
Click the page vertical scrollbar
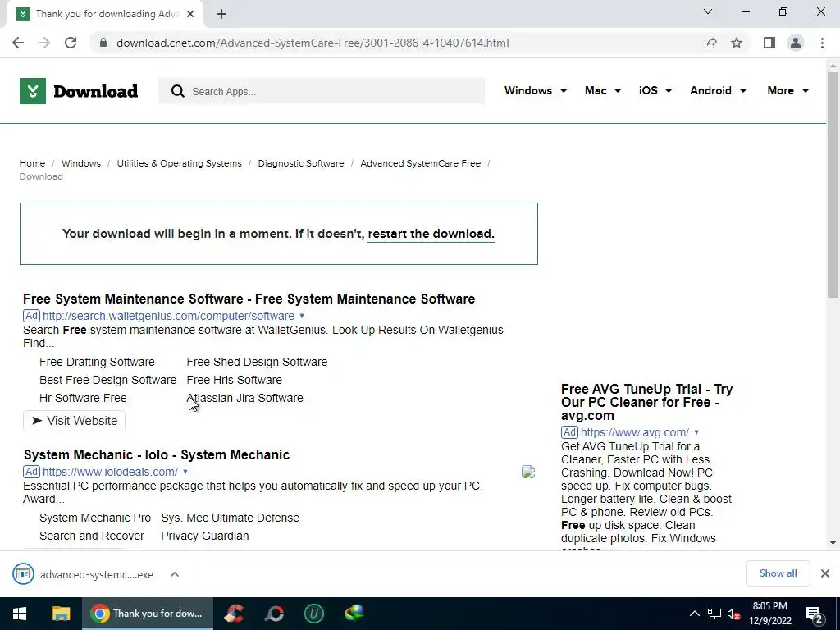tap(833, 185)
